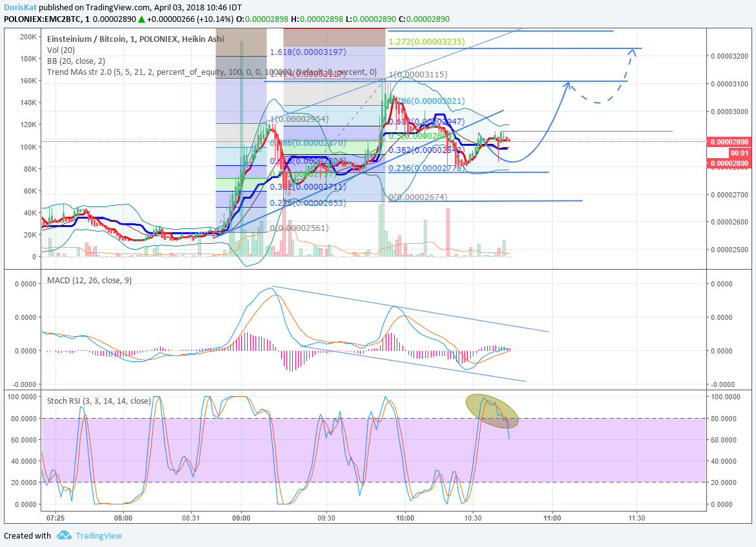Click the 10:30 time axis label
This screenshot has height=547, width=756.
pyautogui.click(x=473, y=518)
